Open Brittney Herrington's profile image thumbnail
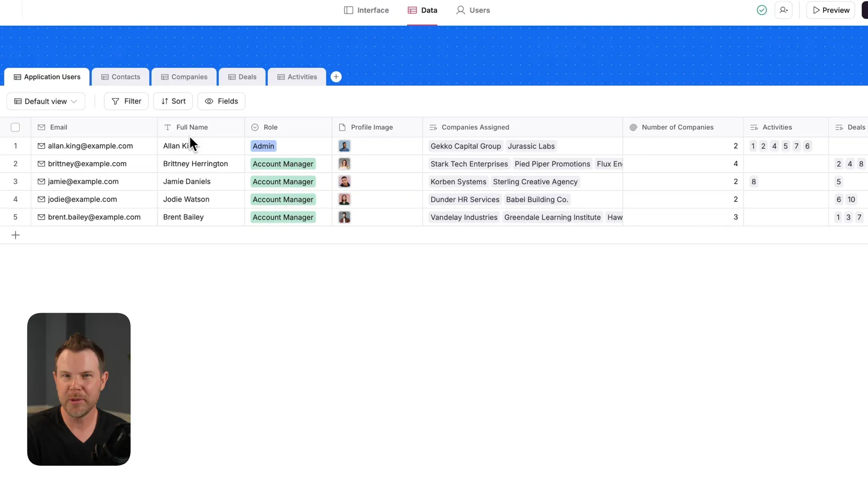The height and width of the screenshot is (488, 868). click(x=344, y=164)
